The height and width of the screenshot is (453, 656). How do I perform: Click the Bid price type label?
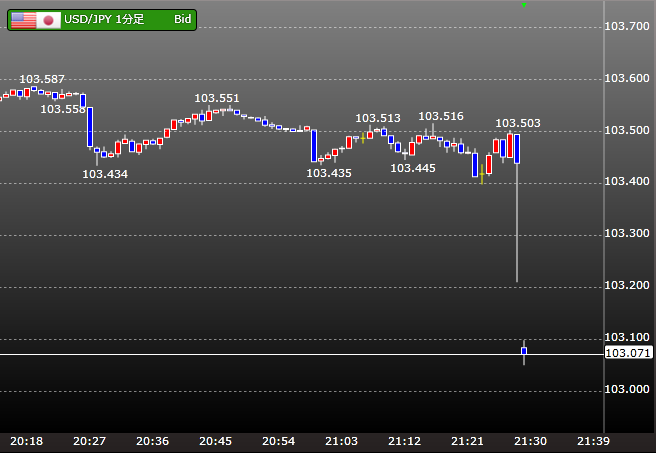pos(182,19)
